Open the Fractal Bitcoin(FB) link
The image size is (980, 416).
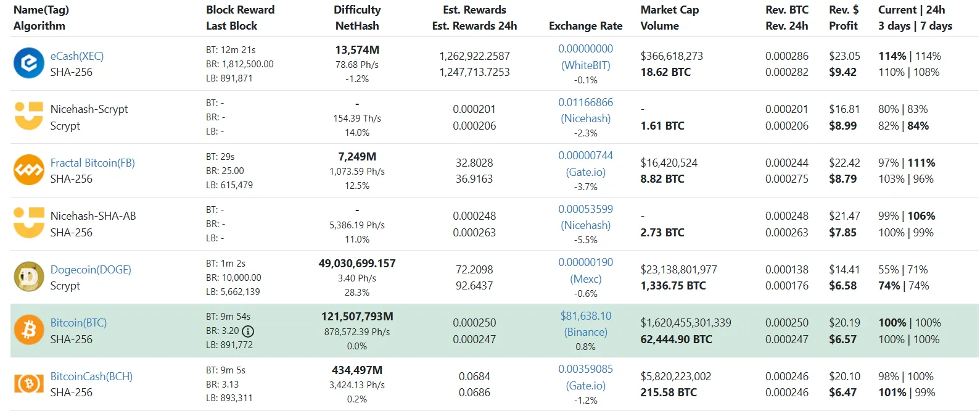93,163
